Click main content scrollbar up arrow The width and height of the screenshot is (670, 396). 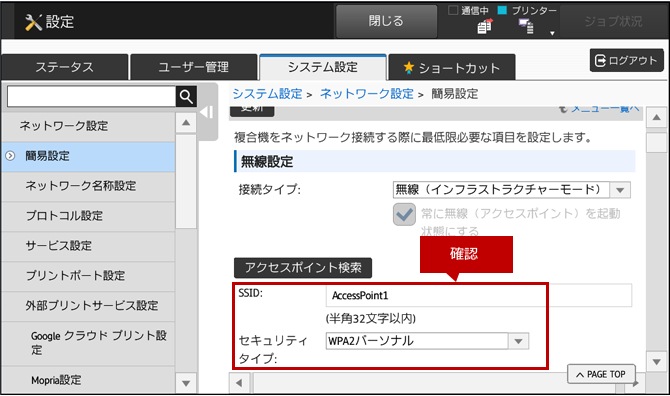(x=657, y=118)
